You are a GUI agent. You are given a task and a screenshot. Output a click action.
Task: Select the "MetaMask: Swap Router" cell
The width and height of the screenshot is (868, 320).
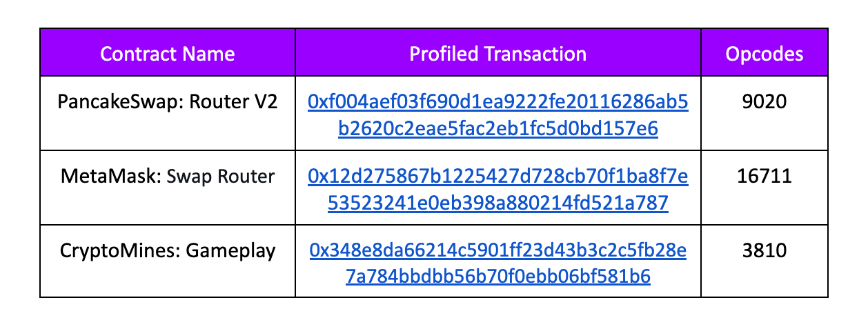click(168, 177)
